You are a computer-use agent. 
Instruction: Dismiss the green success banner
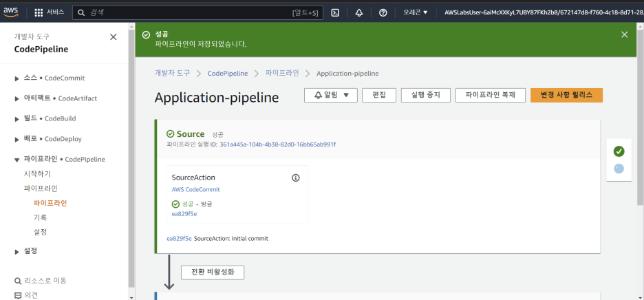(625, 34)
